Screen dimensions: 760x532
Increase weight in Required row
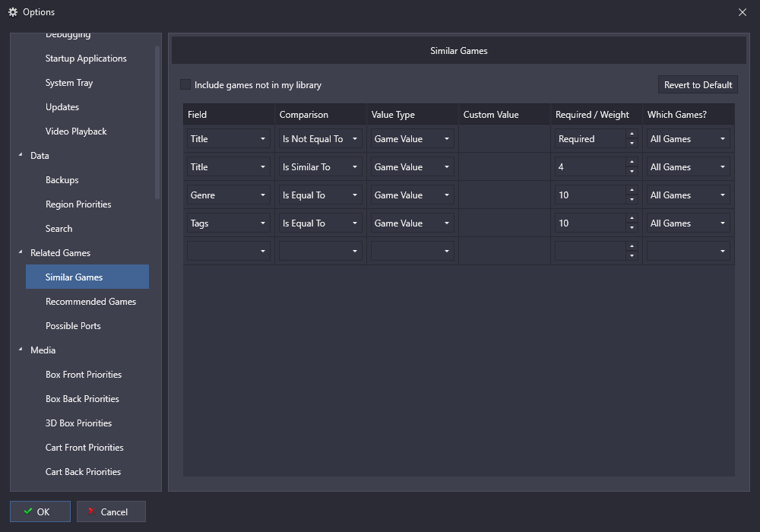[x=632, y=134]
